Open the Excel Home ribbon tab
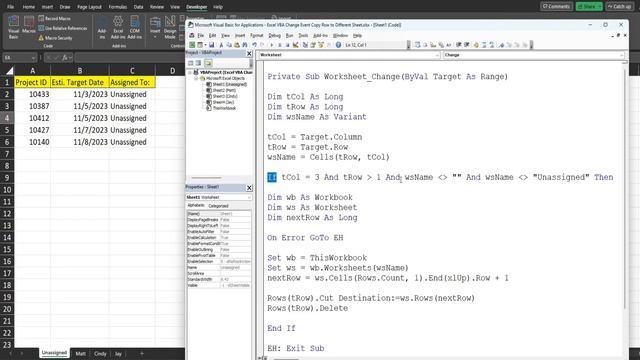 coord(29,7)
